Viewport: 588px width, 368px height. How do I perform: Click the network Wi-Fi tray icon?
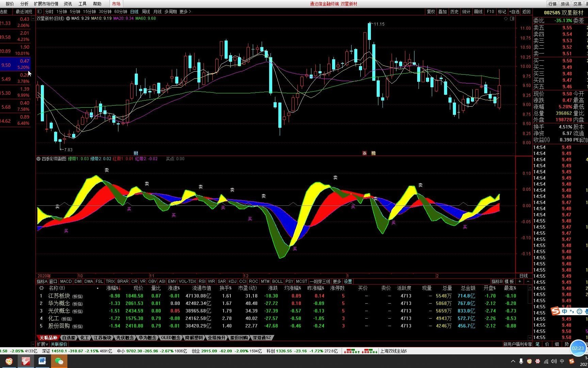(546, 361)
